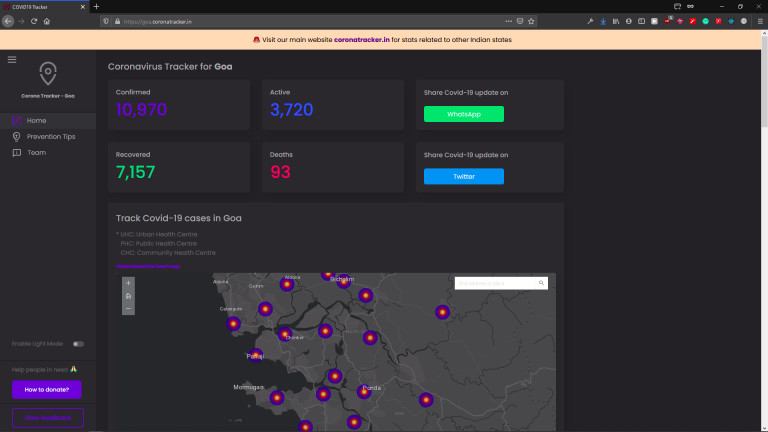Select the COVID19 Tracker tab
Screen dimensions: 768x432
click(44, 7)
